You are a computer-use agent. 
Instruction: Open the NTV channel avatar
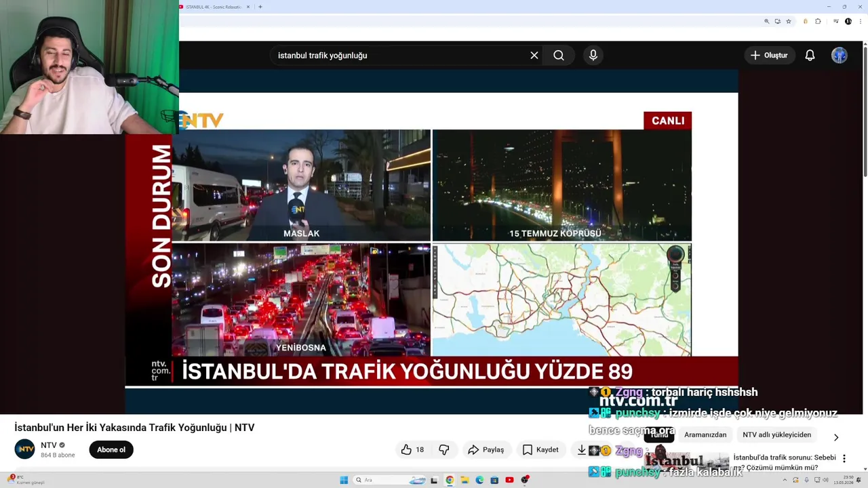(x=25, y=449)
